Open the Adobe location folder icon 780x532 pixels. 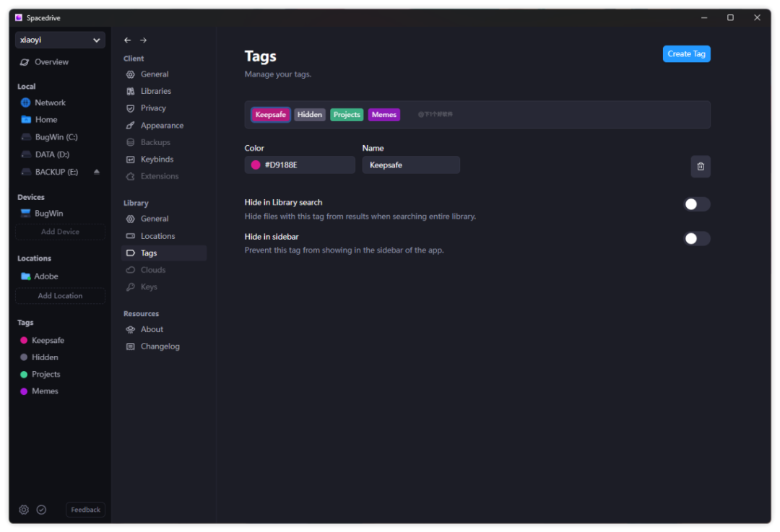[25, 276]
